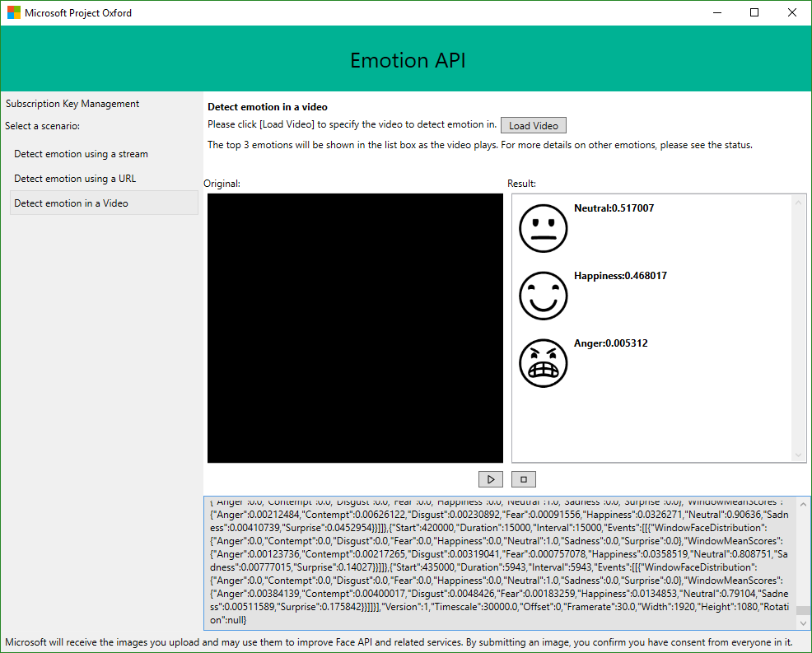Click the Load Video button
Image resolution: width=812 pixels, height=653 pixels.
(x=533, y=125)
